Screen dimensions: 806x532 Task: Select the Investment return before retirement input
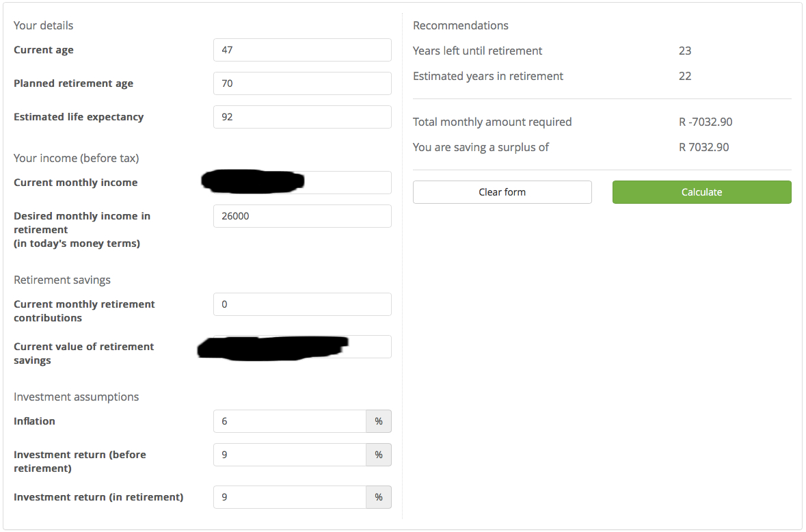pyautogui.click(x=290, y=455)
